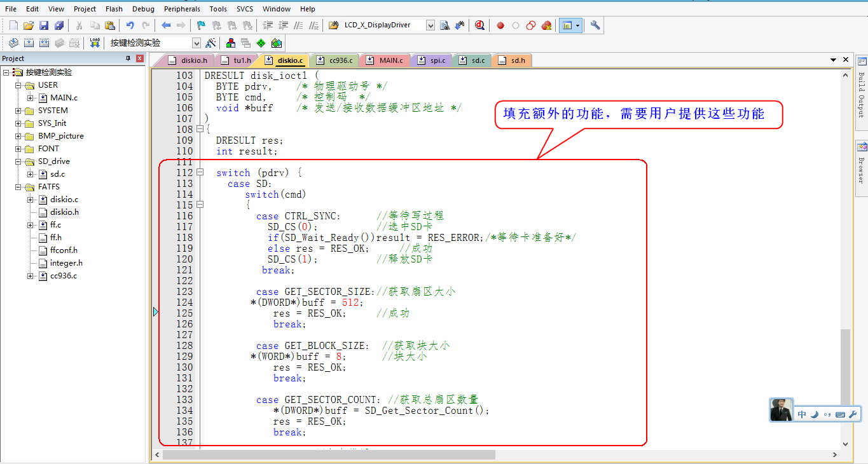Open the configuration wrench icon

(595, 25)
